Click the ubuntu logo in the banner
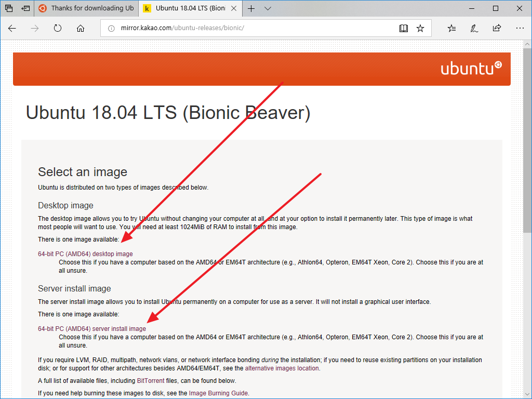Image resolution: width=532 pixels, height=399 pixels. [x=471, y=68]
